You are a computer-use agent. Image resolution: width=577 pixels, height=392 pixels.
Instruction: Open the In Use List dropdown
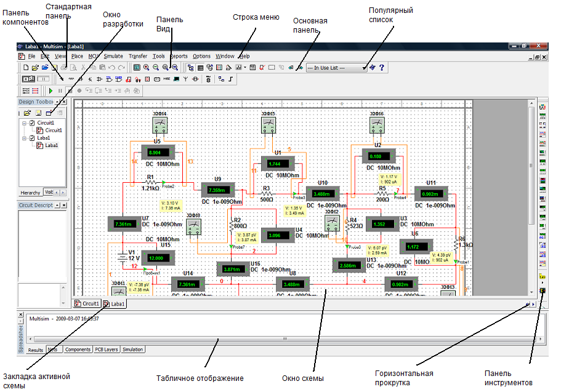pos(365,68)
